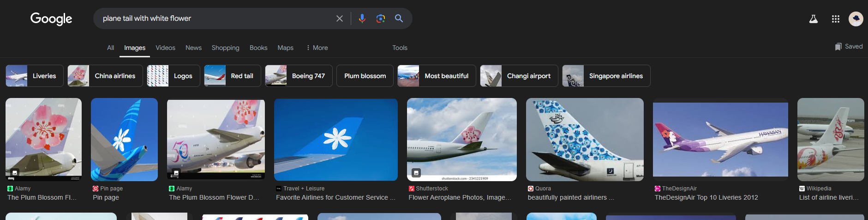This screenshot has height=220, width=868.
Task: Clear the search box text
Action: click(x=339, y=18)
